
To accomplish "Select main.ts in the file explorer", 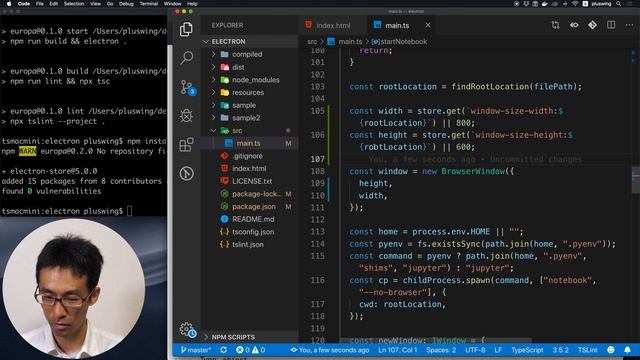I will pyautogui.click(x=250, y=143).
